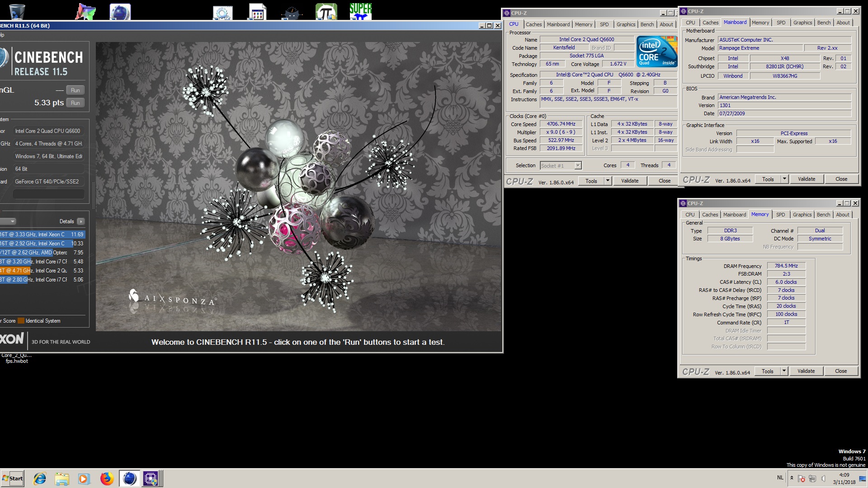Open the colorful prism desktop shortcut
Image resolution: width=868 pixels, height=488 pixels.
point(85,11)
